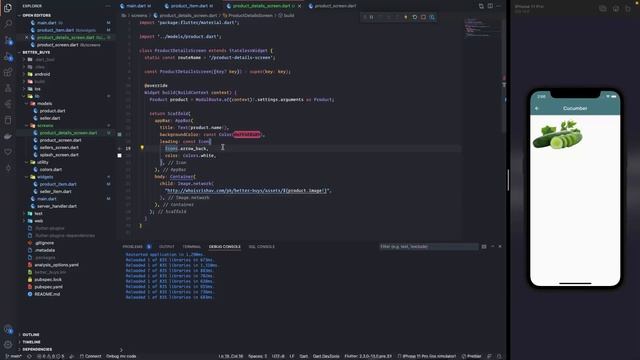Open splash_screen.dart in the file tree

point(59,155)
